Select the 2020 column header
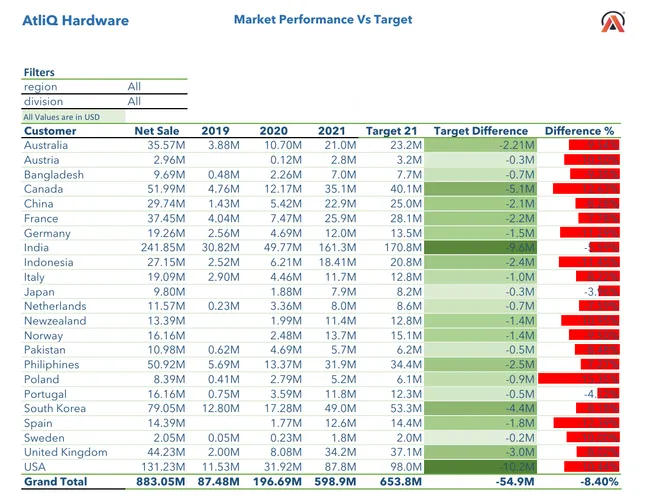650x500 pixels. [274, 131]
